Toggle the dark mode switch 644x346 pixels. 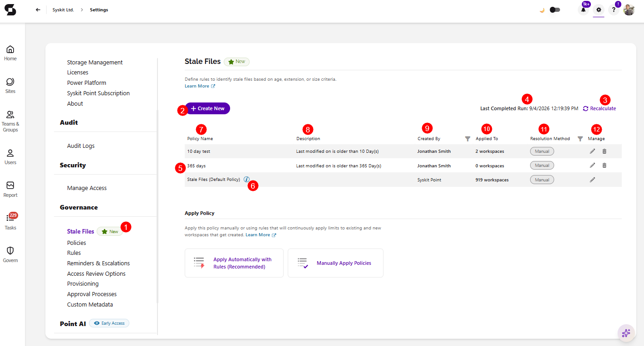click(555, 10)
